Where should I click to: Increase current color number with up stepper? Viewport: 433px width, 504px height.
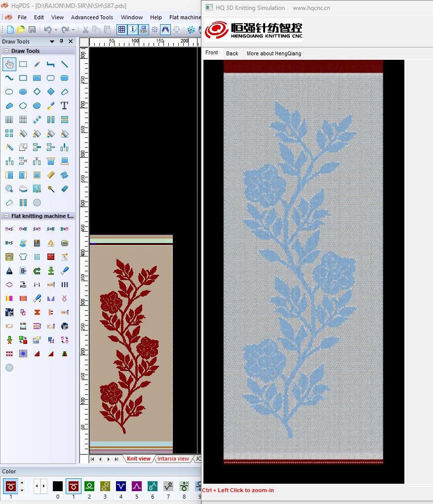21,483
